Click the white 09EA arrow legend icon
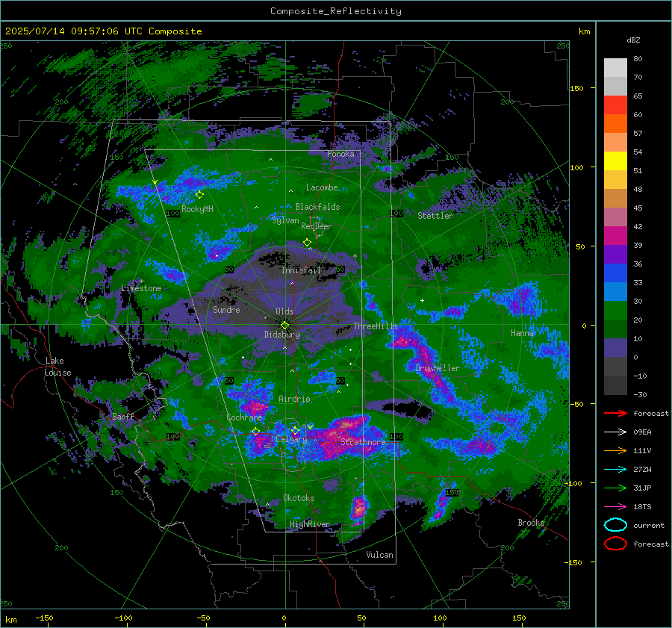This screenshot has height=628, width=672. coord(615,432)
